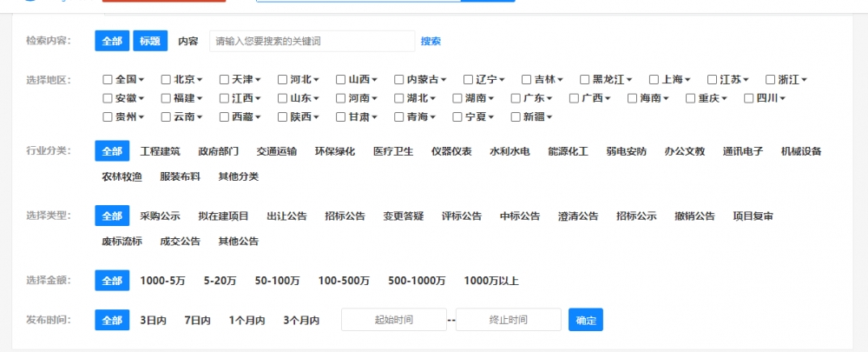The image size is (868, 352).
Task: Select 全部 in the 选择类型 row
Action: tap(112, 216)
